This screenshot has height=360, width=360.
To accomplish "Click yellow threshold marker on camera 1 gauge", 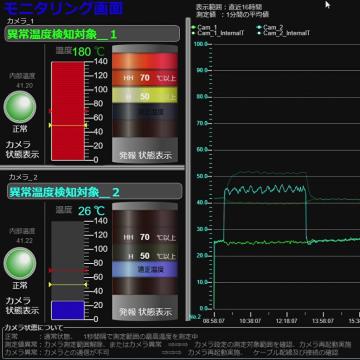I will point(68,125).
